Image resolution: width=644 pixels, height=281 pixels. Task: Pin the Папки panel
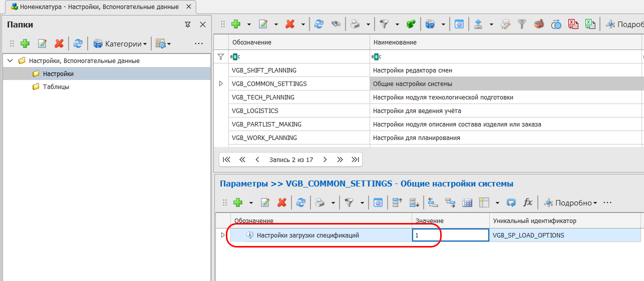pos(188,24)
